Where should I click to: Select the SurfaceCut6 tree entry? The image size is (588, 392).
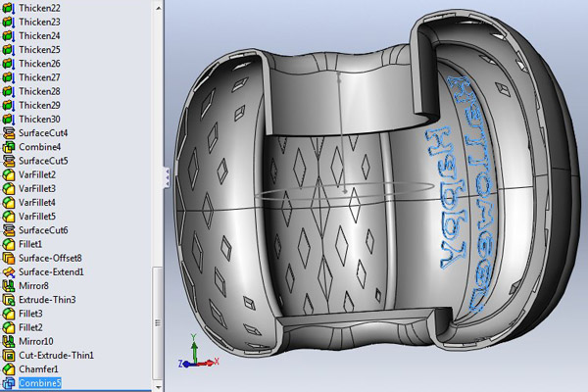click(43, 230)
